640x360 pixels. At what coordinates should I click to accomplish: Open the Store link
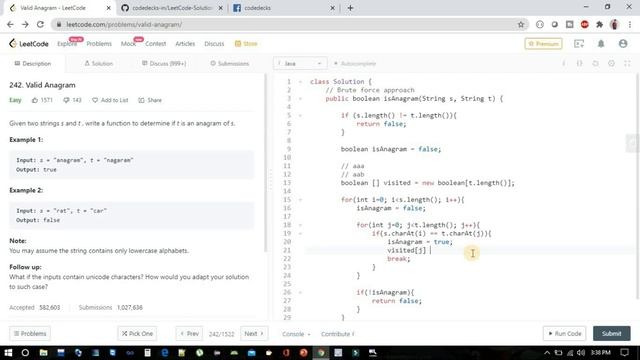click(246, 44)
